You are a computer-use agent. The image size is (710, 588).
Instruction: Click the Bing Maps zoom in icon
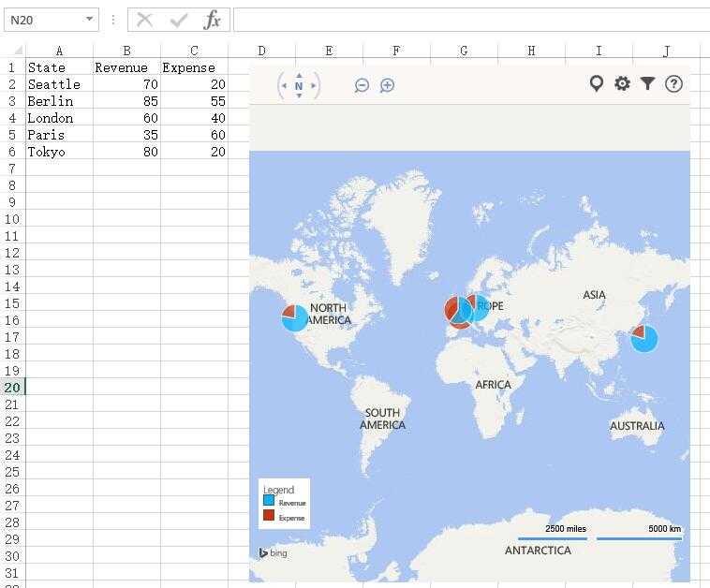pyautogui.click(x=387, y=85)
